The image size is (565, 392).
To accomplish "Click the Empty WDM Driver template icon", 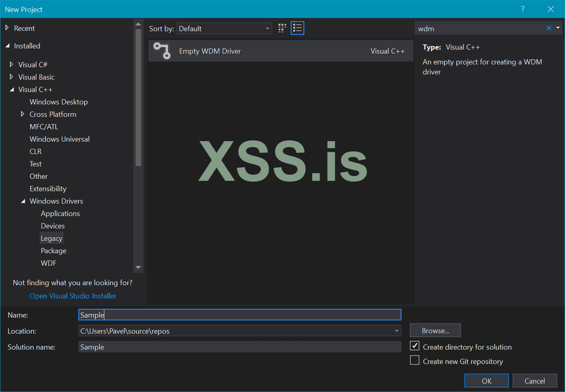I will pos(162,51).
